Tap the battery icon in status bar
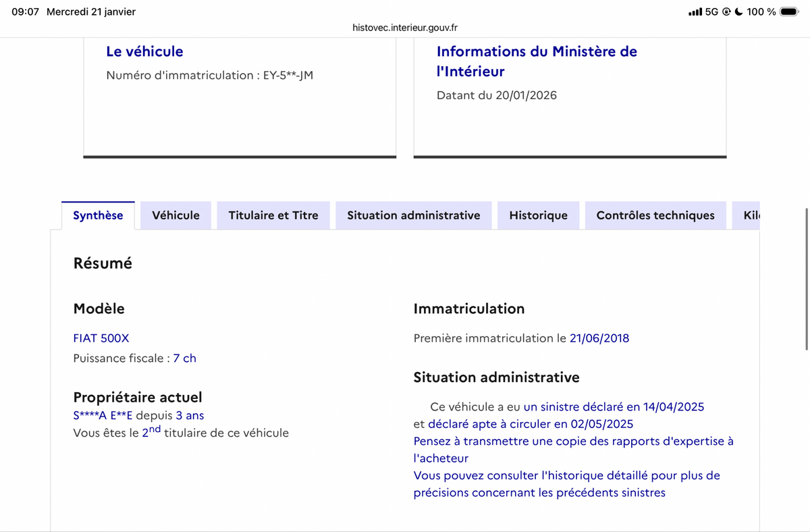This screenshot has height=532, width=810. [x=789, y=11]
